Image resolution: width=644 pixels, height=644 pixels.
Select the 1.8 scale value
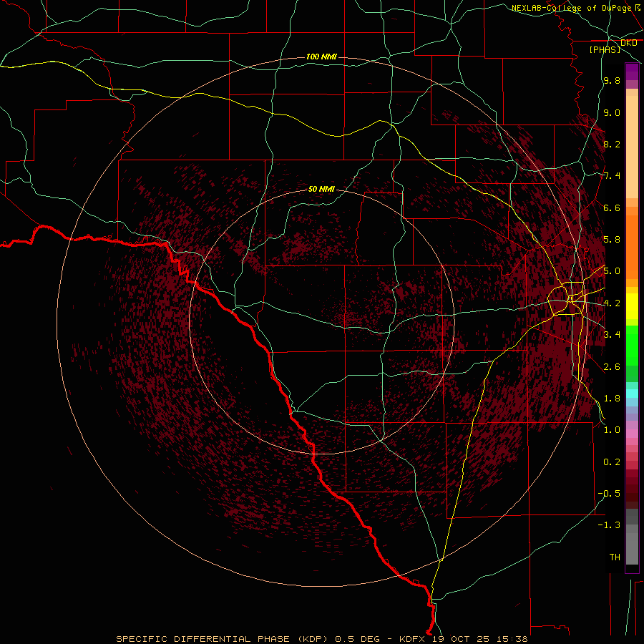click(612, 399)
